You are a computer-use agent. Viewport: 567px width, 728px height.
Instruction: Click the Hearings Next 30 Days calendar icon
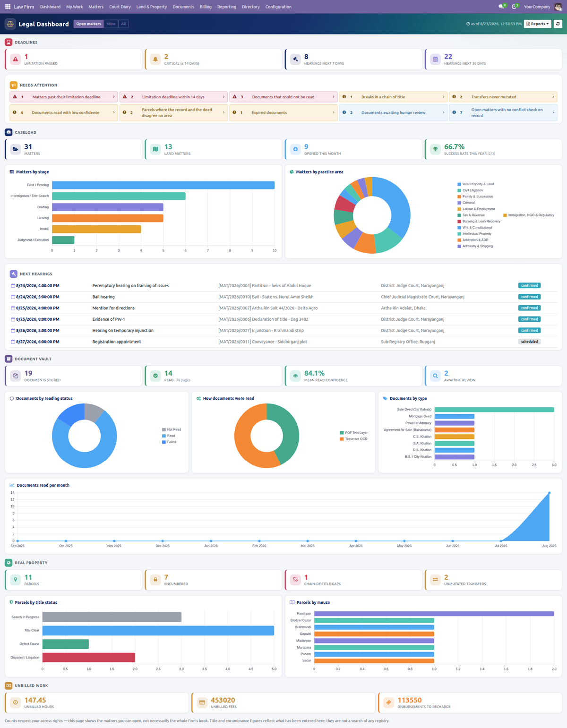(x=435, y=60)
